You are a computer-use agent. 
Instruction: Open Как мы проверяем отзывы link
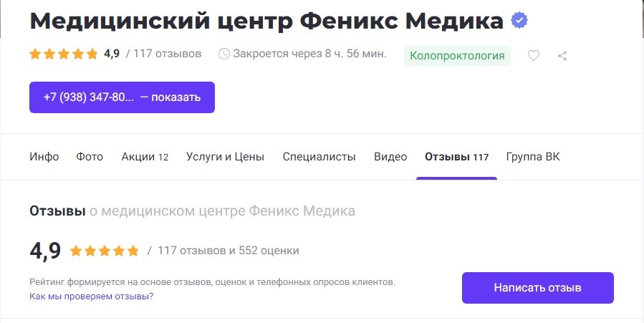coord(91,297)
